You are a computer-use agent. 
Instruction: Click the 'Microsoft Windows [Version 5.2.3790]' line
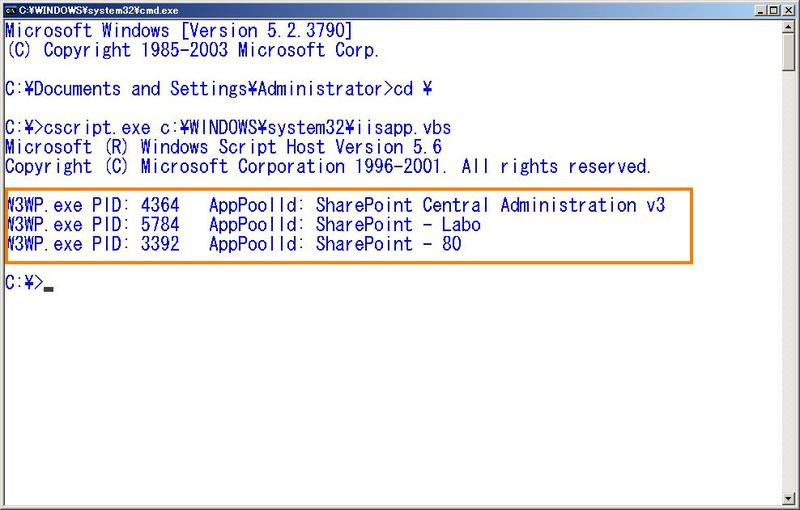point(179,31)
